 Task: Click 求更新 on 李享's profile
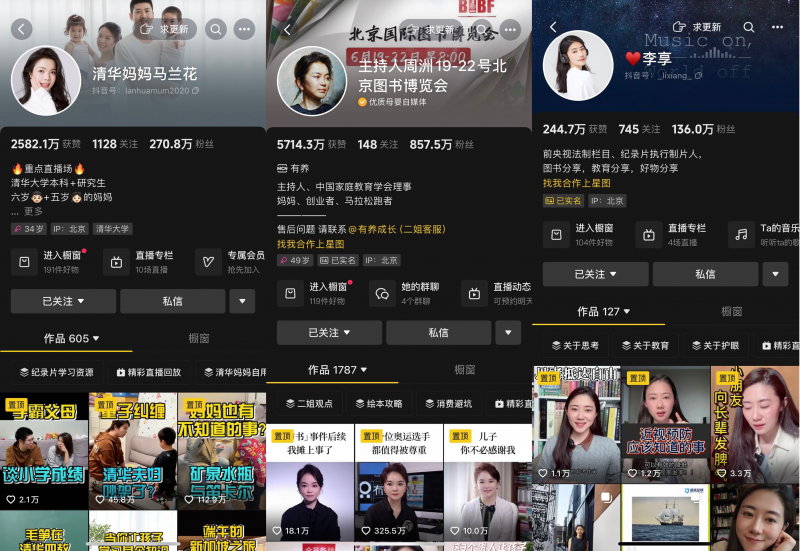(x=697, y=27)
